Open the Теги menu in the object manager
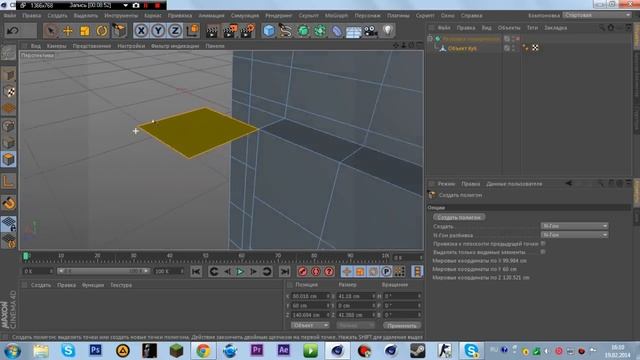Viewport: 640px width, 360px height. point(532,28)
